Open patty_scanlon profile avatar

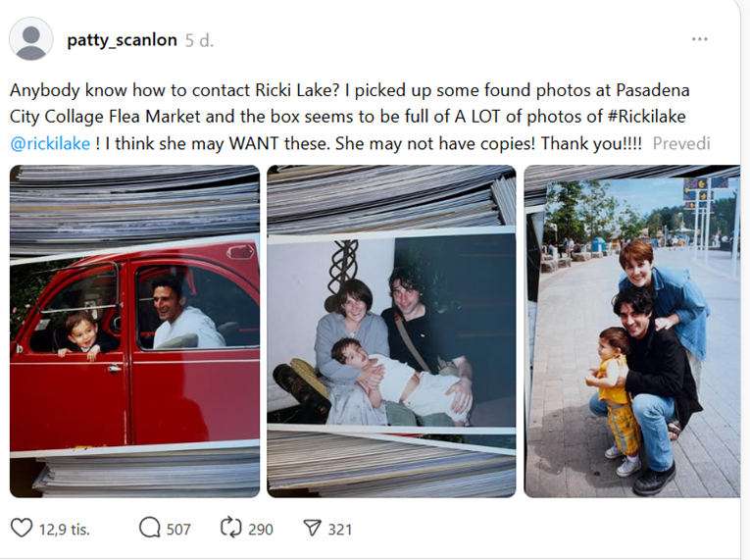click(x=31, y=39)
